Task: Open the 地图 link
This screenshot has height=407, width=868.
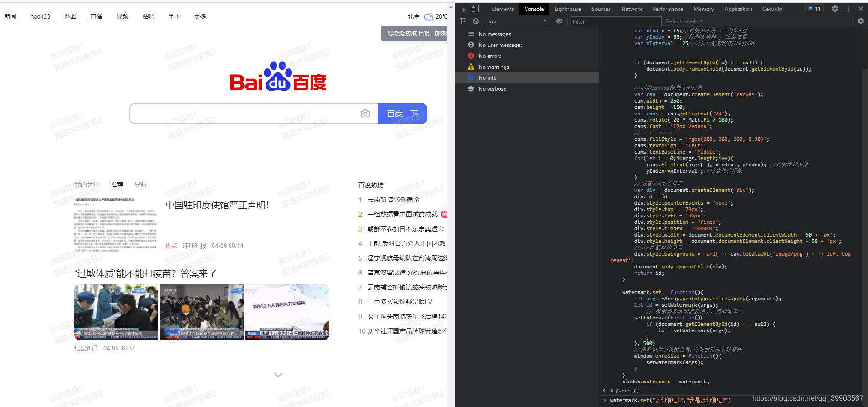Action: [x=70, y=16]
